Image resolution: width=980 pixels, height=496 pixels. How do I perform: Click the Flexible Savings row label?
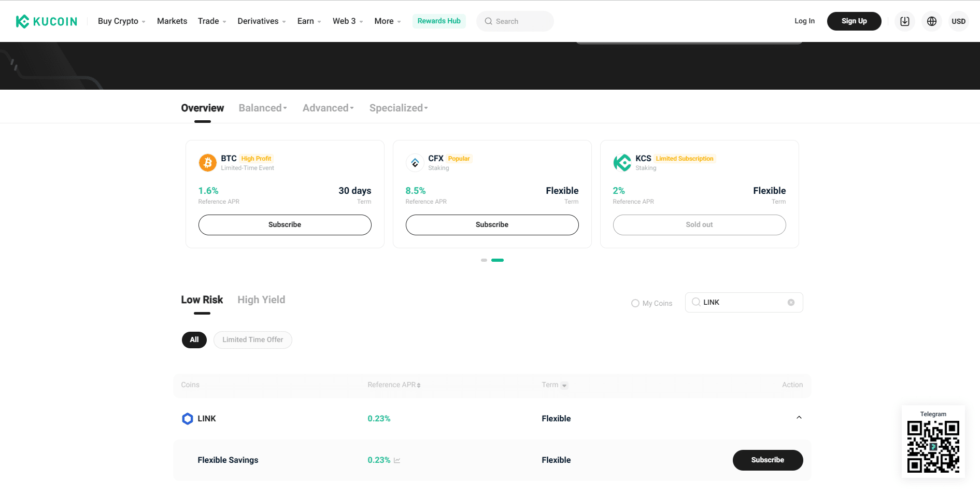(x=228, y=460)
